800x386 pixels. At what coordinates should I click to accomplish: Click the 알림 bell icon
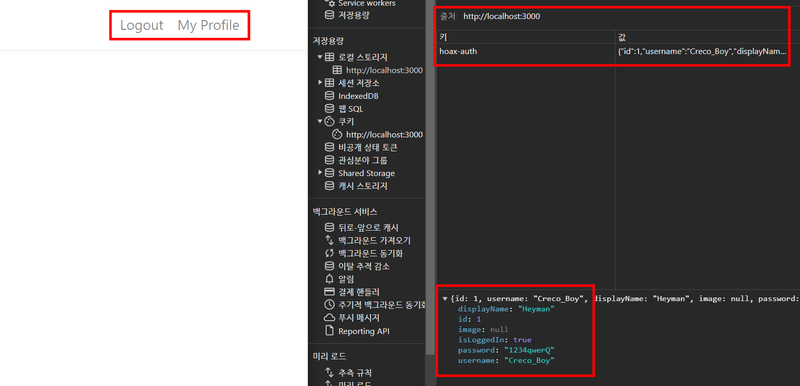(x=330, y=279)
